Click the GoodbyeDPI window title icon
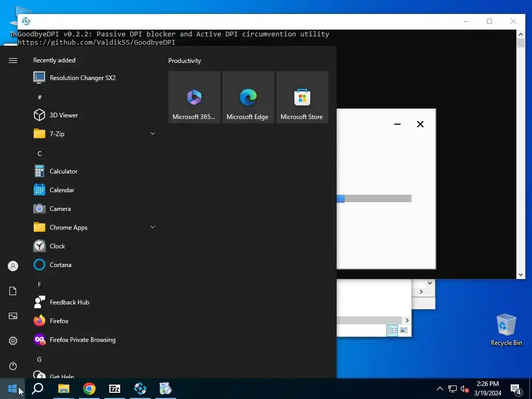This screenshot has width=532, height=399. [x=26, y=21]
